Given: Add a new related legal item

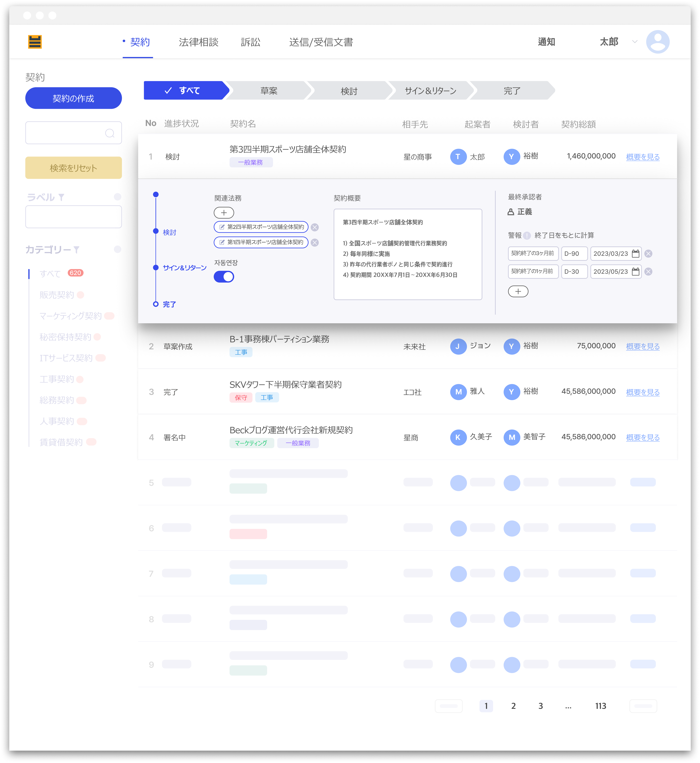Looking at the screenshot, I should (224, 213).
